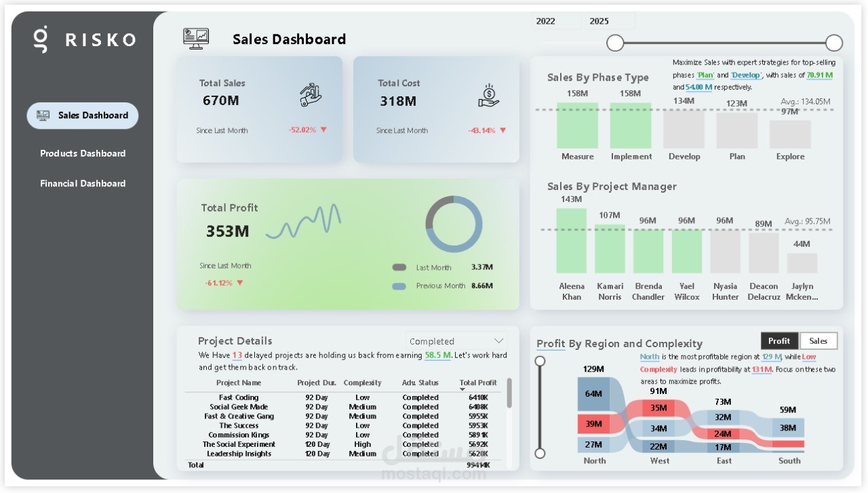Click The Social Experiment project name
This screenshot has height=493, width=868.
coord(239,445)
